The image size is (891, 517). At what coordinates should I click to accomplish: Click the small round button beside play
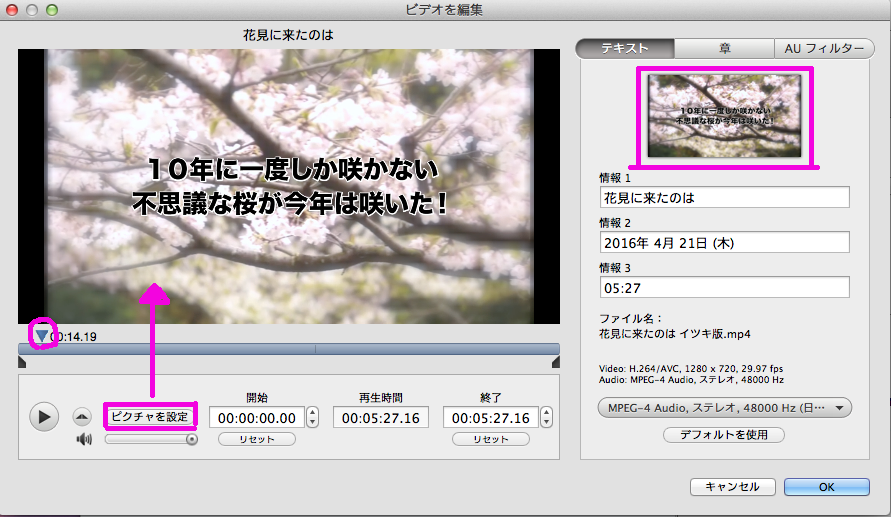click(x=81, y=416)
